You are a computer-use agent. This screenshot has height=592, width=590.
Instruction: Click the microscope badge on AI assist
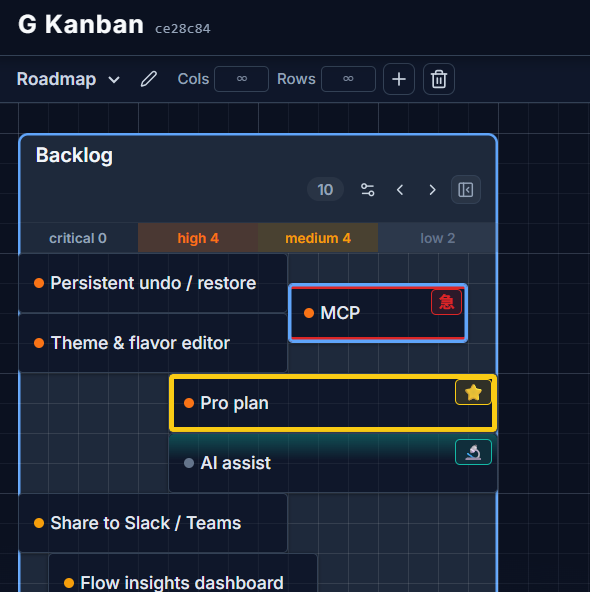pos(473,452)
